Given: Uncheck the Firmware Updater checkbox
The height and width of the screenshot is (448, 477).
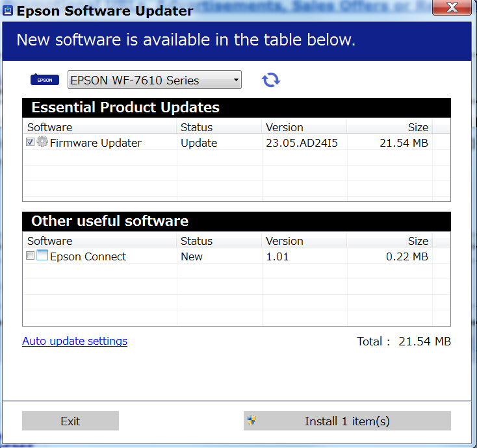Looking at the screenshot, I should (x=30, y=142).
